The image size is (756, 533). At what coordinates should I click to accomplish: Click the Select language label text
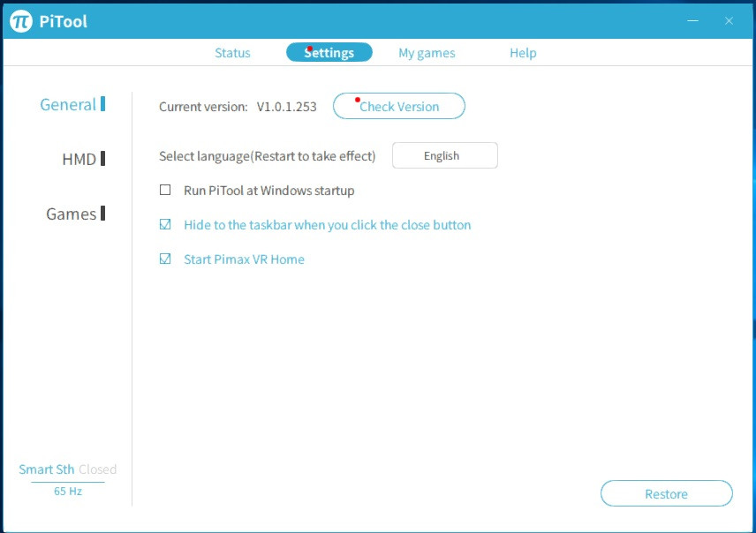pos(267,156)
